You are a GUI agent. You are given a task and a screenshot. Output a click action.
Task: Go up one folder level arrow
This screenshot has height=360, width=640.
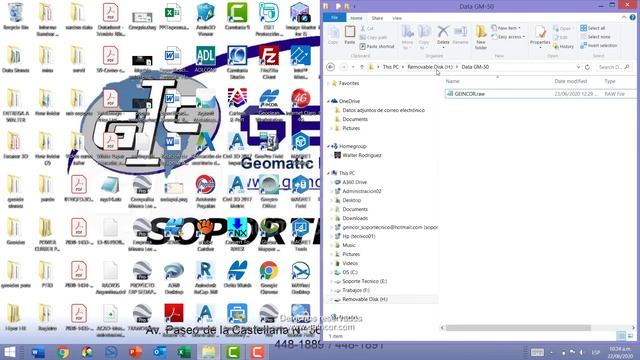point(362,67)
